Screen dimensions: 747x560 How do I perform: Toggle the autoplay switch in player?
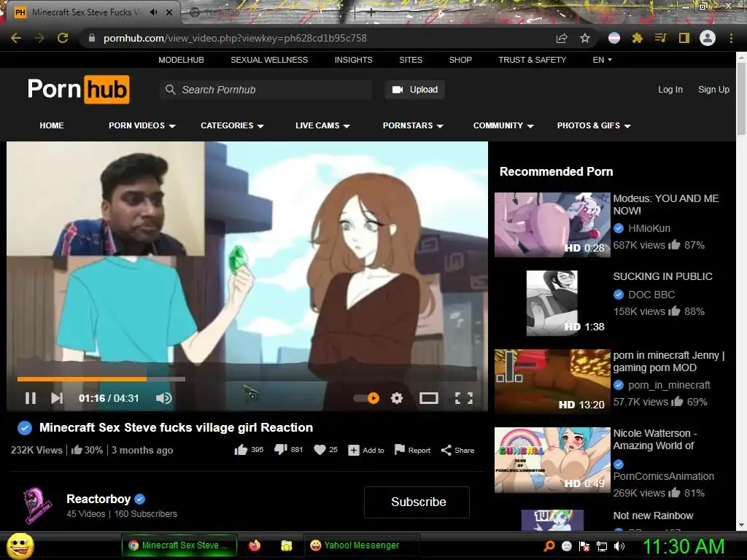(366, 398)
